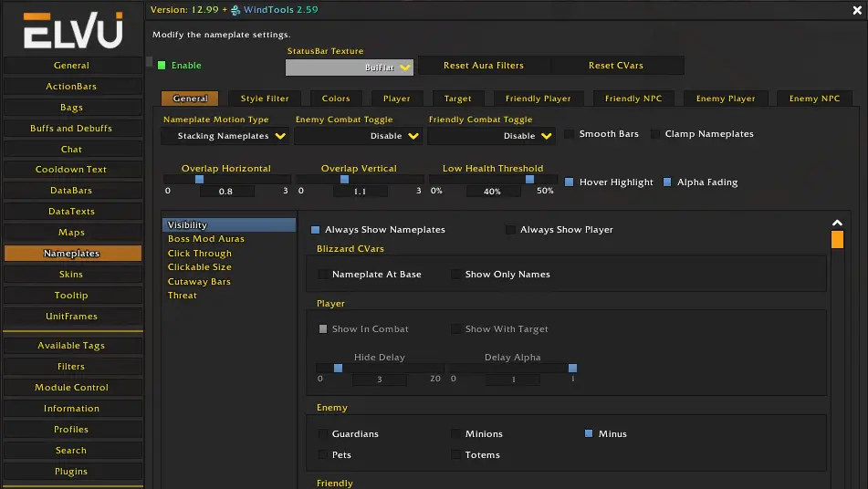Viewport: 868px width, 489px height.
Task: Click the WindTools icon in version text
Action: pyautogui.click(x=235, y=10)
